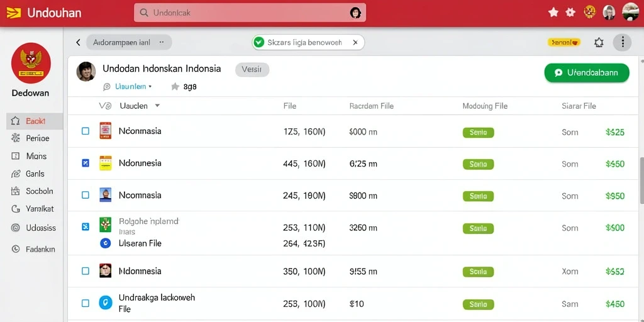Click the Garuda emblem logo in the sidebar

pos(31,63)
